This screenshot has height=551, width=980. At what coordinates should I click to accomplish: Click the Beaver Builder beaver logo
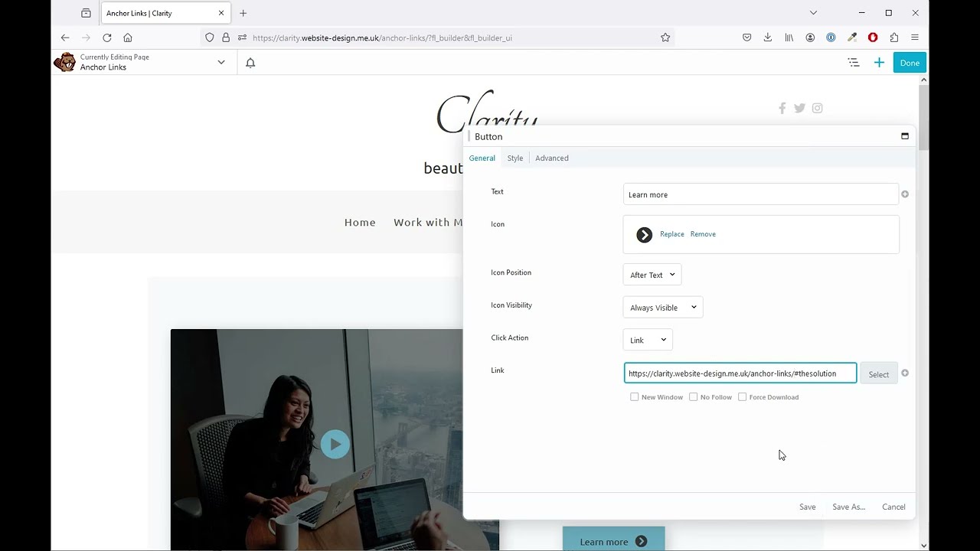(64, 62)
